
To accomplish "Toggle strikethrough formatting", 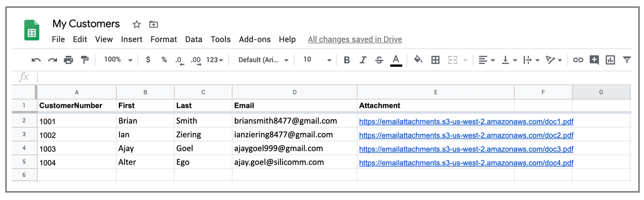I will click(379, 60).
